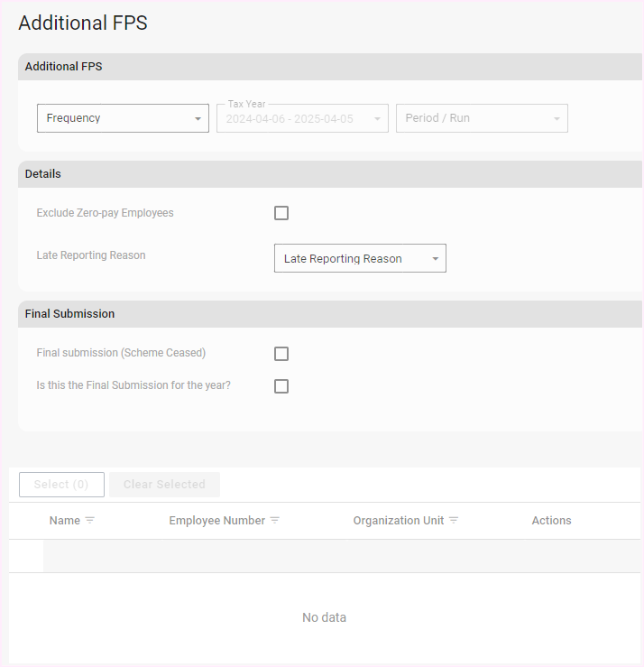Screen dimensions: 644x667
Task: Open the Employee Number column filter icon
Action: click(x=275, y=521)
